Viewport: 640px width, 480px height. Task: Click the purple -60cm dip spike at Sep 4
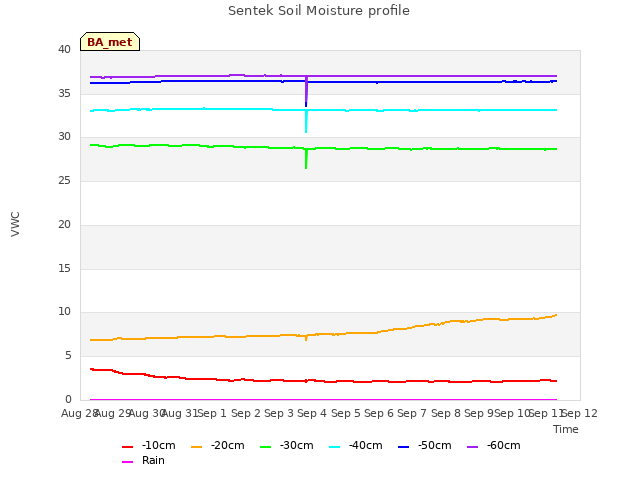click(306, 89)
